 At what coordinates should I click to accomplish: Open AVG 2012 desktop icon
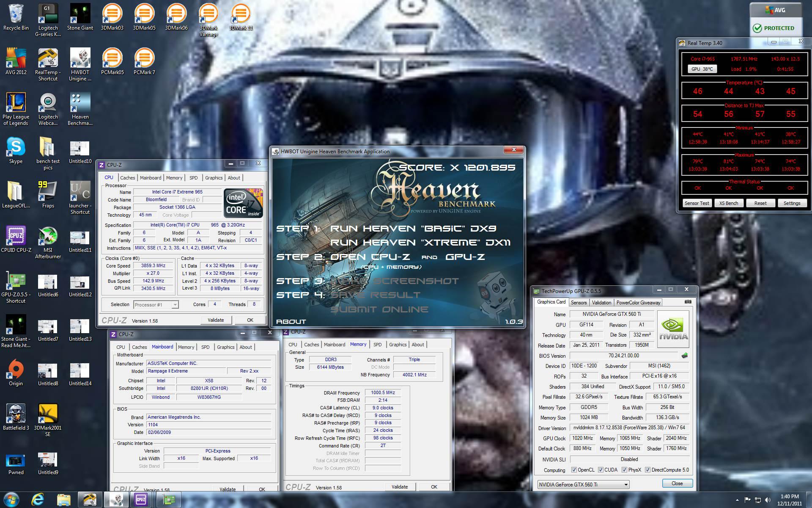(x=16, y=62)
